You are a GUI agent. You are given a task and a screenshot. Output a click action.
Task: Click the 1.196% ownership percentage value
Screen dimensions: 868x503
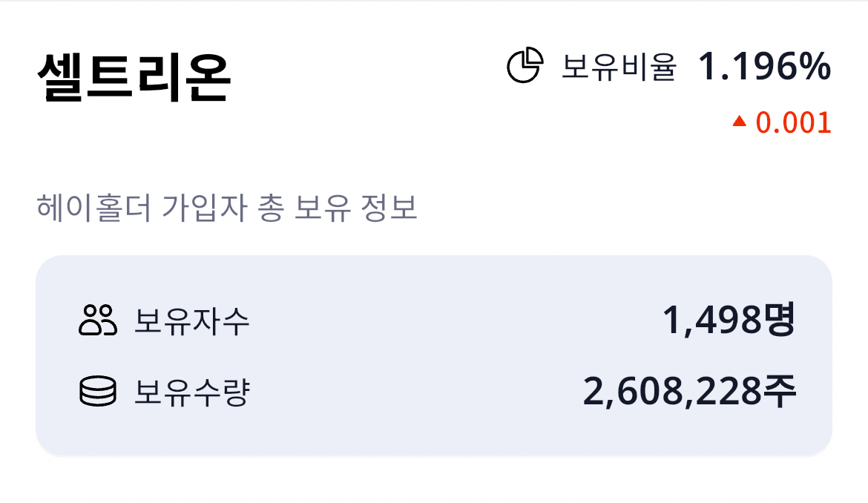(766, 67)
